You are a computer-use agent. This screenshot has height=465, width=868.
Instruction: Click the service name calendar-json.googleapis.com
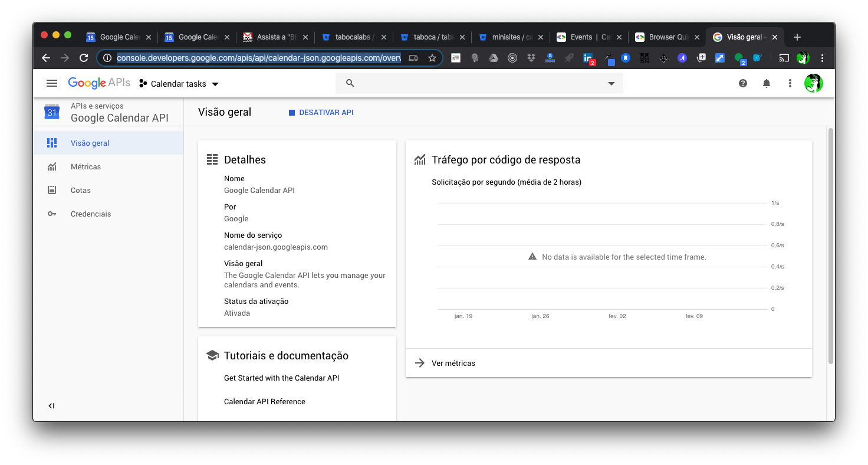(276, 247)
